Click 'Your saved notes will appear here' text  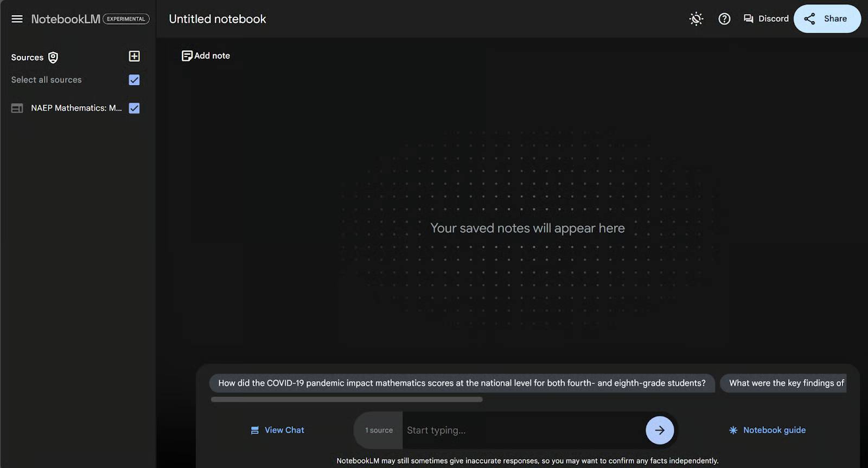click(x=527, y=228)
